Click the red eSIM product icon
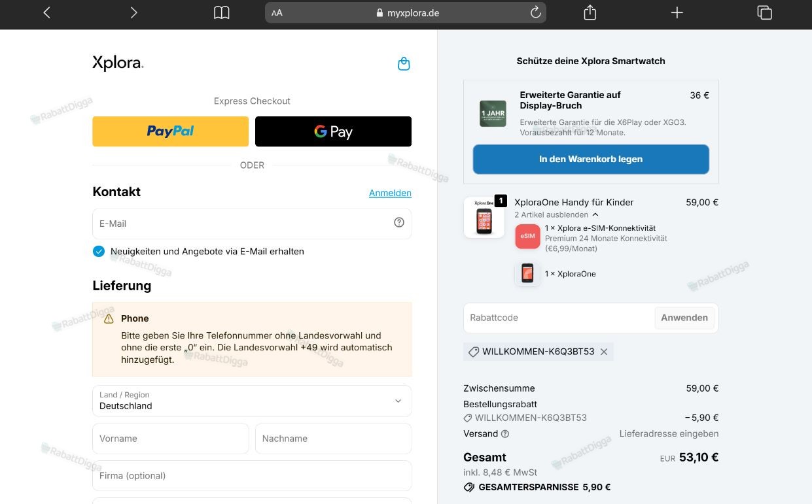This screenshot has height=504, width=812. [x=527, y=236]
